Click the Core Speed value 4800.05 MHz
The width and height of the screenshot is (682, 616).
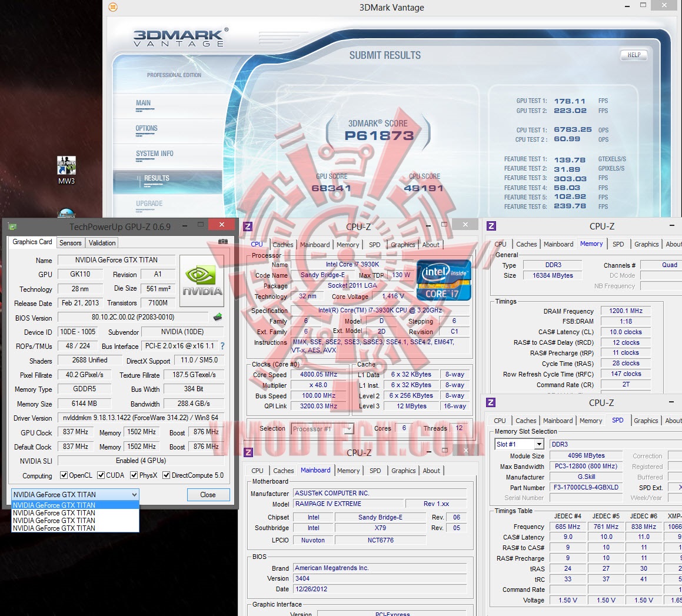point(318,375)
